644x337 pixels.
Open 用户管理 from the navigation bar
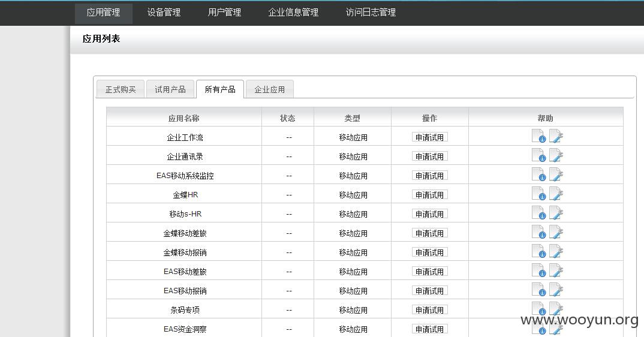coord(224,13)
